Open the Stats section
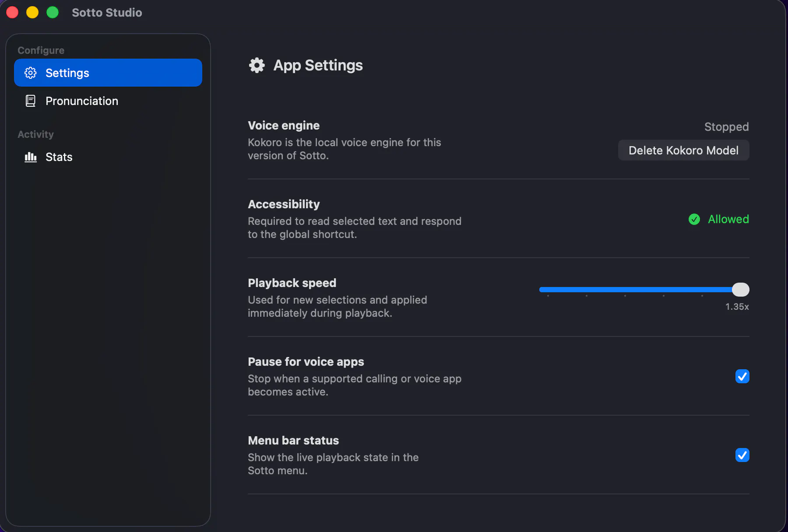 (108, 157)
